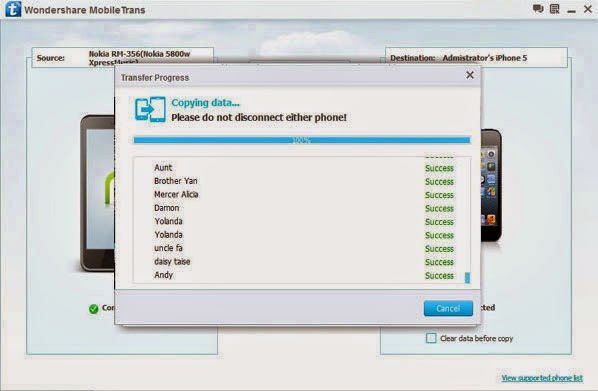This screenshot has width=598, height=391.
Task: Click the Transfer Progress dialog title
Action: coord(155,77)
